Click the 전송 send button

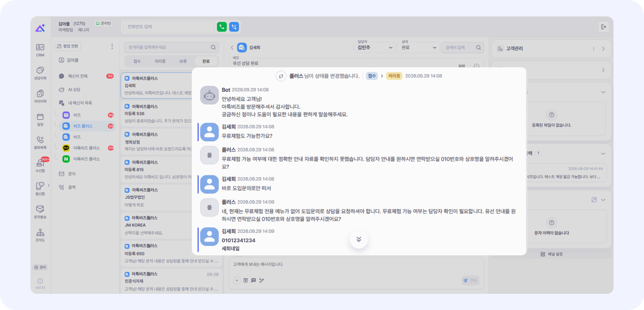pos(470,281)
